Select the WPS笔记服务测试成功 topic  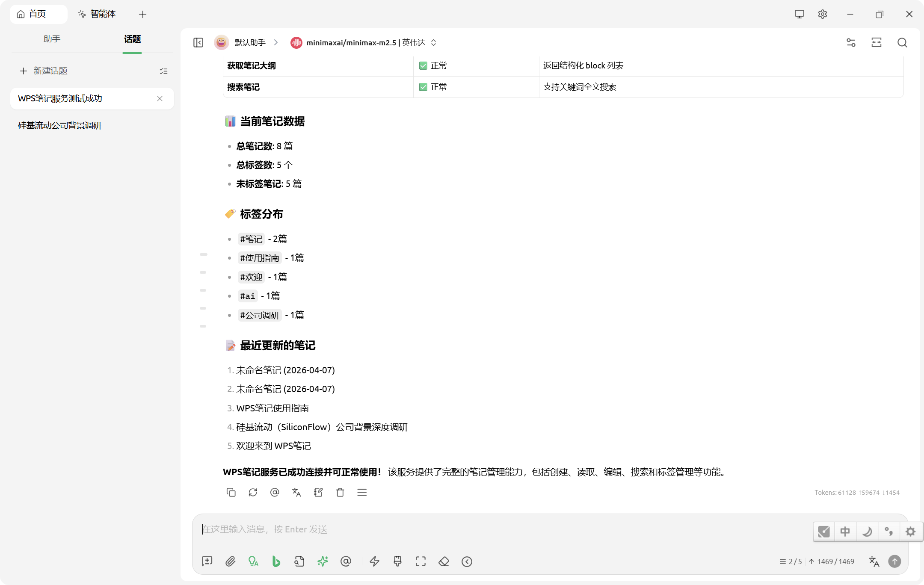click(x=92, y=98)
